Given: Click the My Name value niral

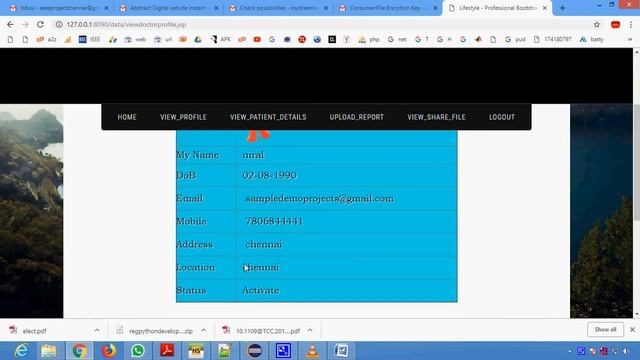Looking at the screenshot, I should point(253,155).
